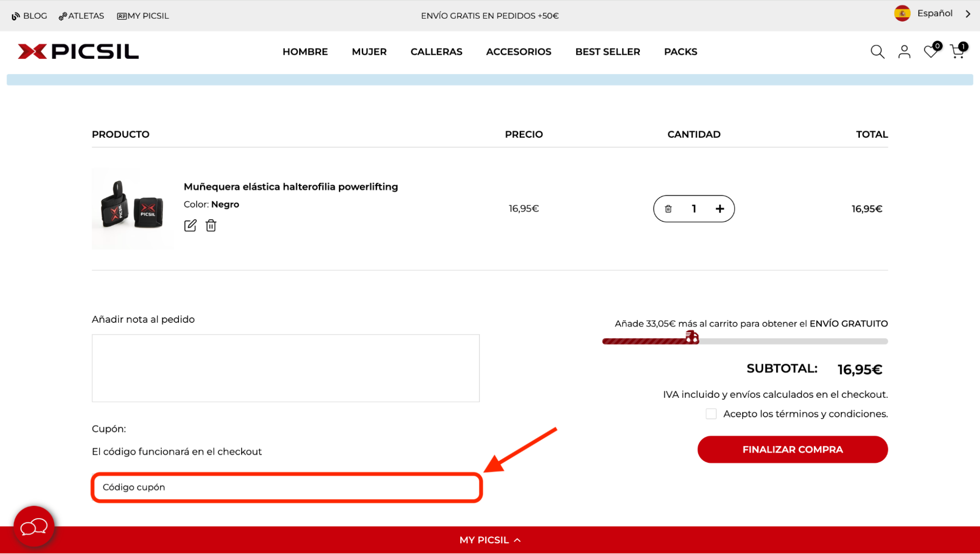Open the PACKS menu
This screenshot has height=554, width=980.
pyautogui.click(x=680, y=51)
